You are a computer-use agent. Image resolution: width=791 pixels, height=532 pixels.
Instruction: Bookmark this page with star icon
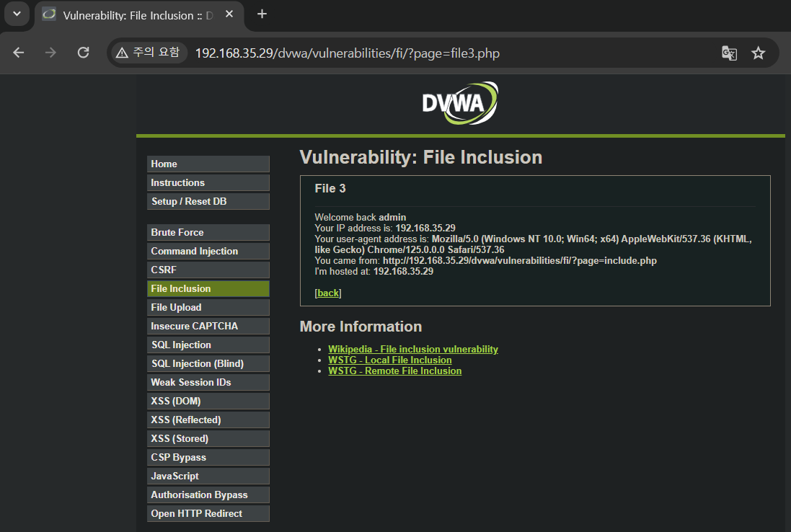point(759,53)
